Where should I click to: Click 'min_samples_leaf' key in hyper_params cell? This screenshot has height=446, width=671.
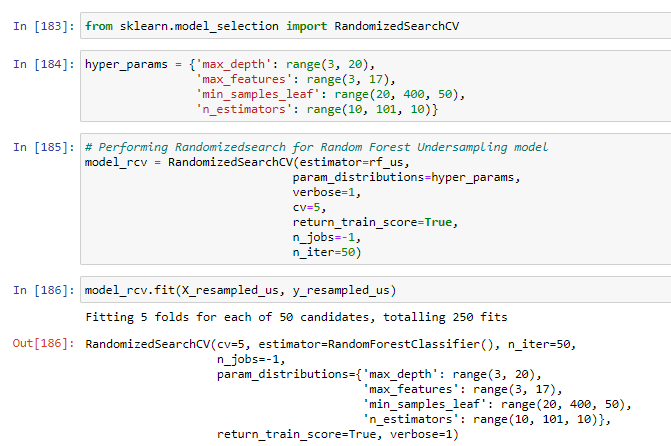point(258,94)
